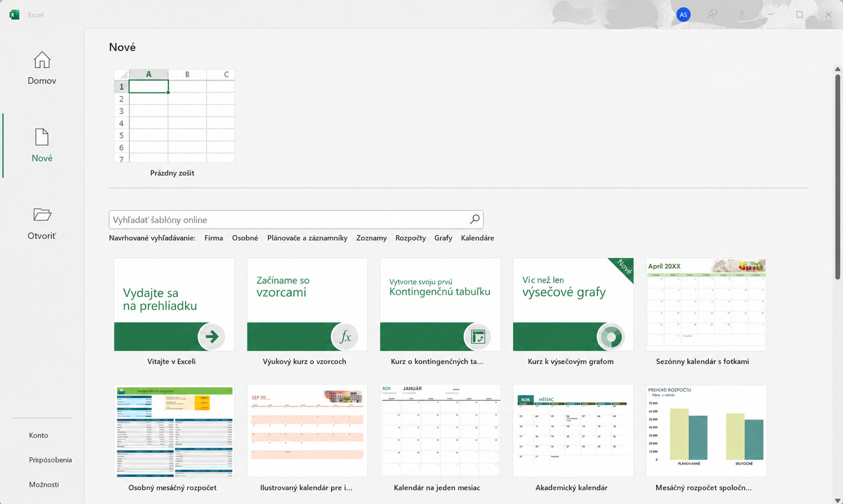
Task: Select the Grafy suggestion
Action: [443, 238]
